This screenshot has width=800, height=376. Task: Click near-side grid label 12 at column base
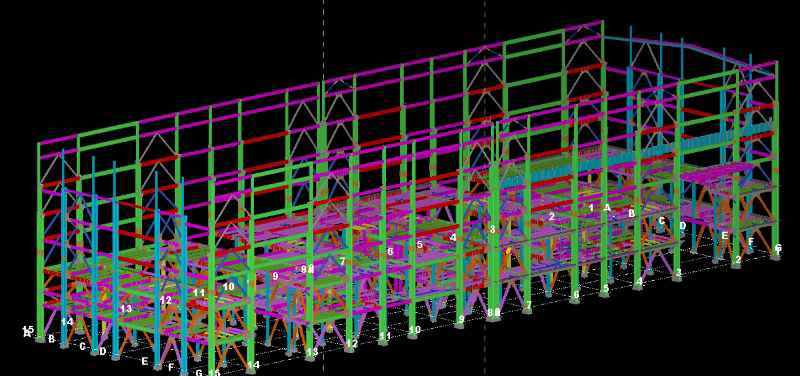coord(352,343)
